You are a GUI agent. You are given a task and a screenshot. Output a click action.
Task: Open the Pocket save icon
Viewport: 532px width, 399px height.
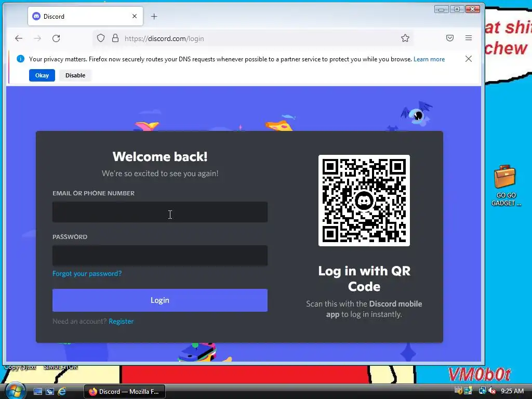click(x=450, y=38)
